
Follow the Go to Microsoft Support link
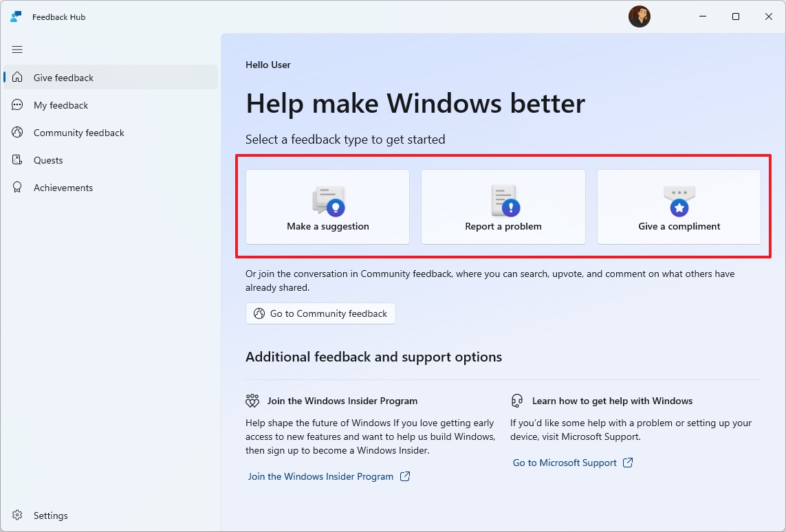click(x=565, y=462)
